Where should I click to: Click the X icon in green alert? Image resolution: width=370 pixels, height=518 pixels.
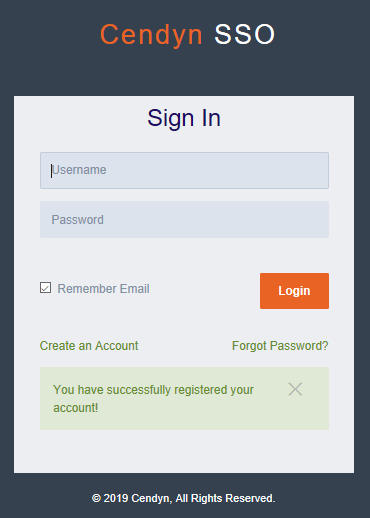(x=295, y=389)
